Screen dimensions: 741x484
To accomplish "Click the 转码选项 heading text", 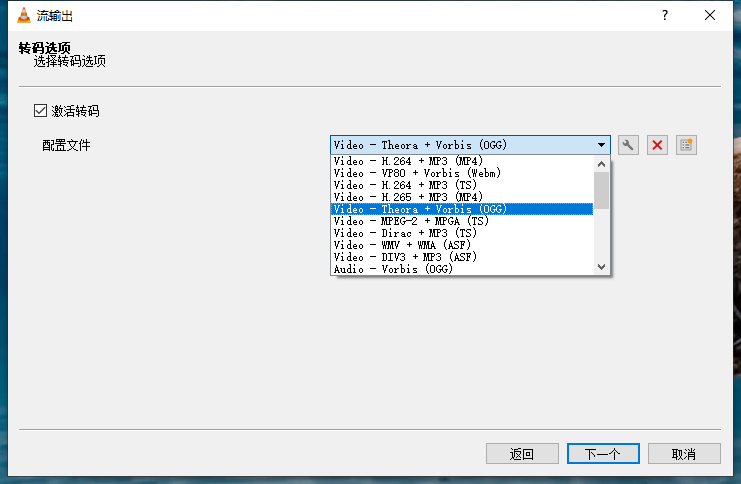I will (x=45, y=48).
